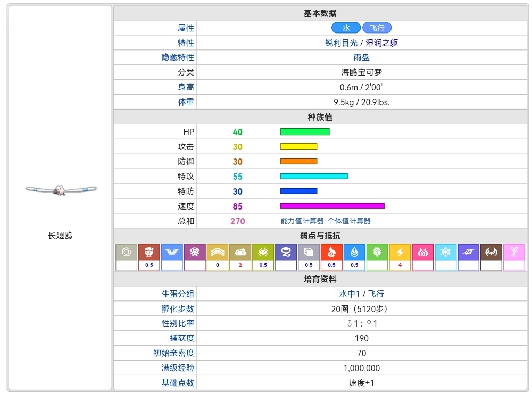Click the 速度+1 effort value text
Screen dimensions: 532x393
coord(361,383)
